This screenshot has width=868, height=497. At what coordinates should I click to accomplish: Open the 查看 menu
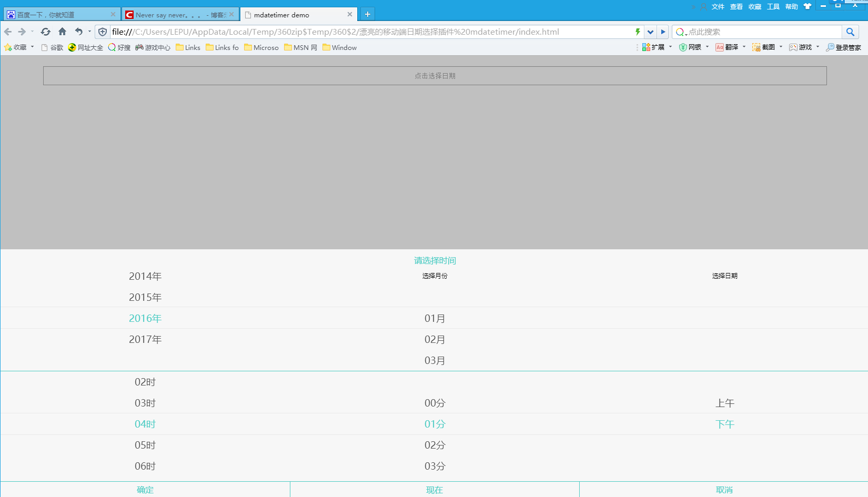[x=736, y=7]
